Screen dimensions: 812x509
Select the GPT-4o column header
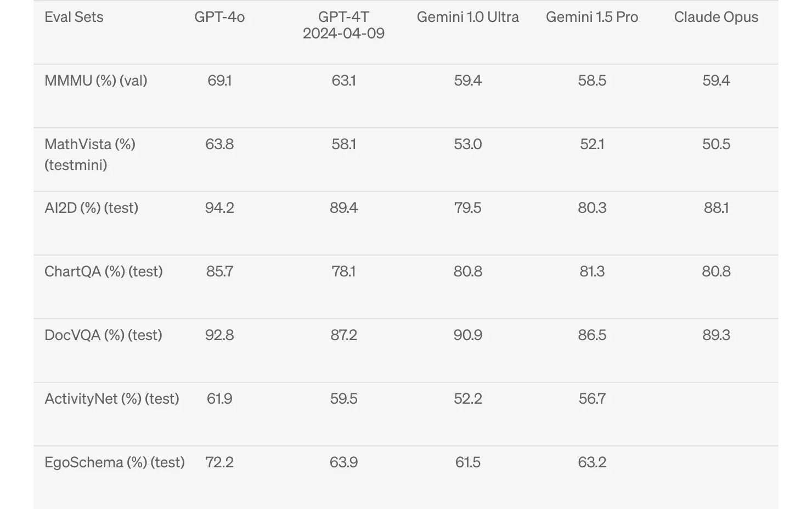[219, 17]
